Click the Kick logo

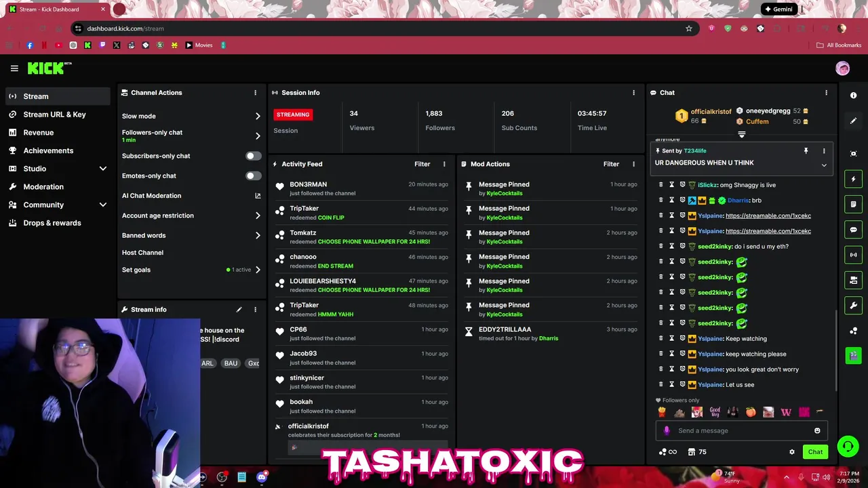click(50, 68)
